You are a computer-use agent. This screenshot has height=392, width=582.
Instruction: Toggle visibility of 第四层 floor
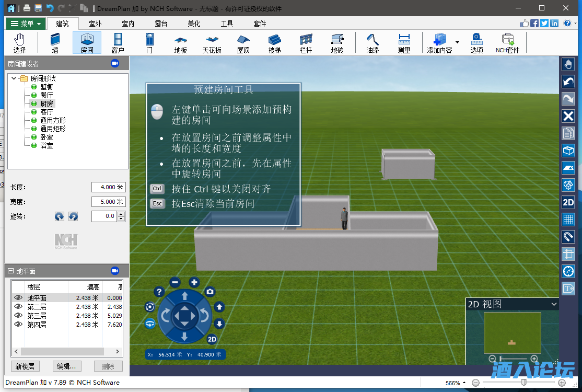point(18,325)
